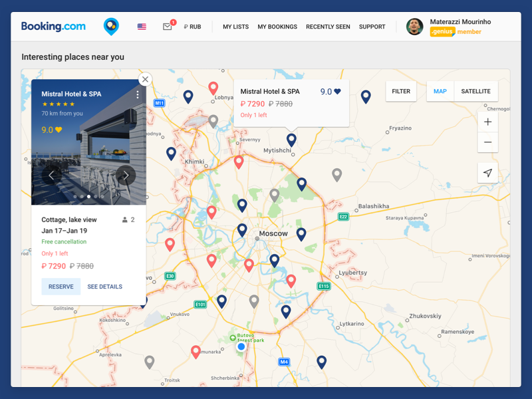
Task: Switch to Map view mode
Action: [440, 91]
